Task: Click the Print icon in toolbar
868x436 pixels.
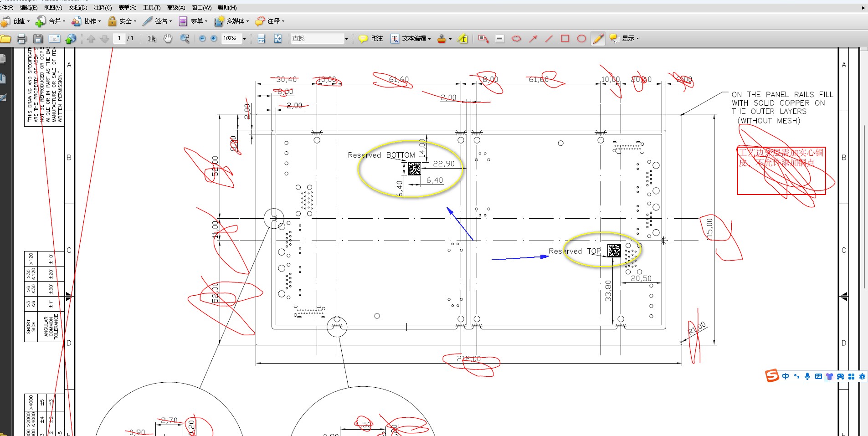Action: pyautogui.click(x=21, y=39)
